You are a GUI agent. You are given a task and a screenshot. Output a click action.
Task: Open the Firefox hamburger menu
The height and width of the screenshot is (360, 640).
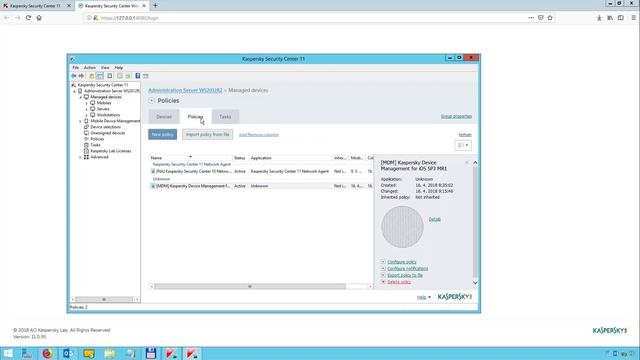point(633,18)
